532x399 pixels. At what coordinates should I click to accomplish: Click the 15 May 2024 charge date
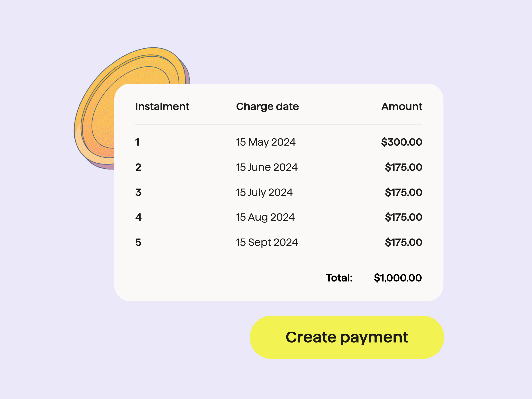click(x=266, y=142)
